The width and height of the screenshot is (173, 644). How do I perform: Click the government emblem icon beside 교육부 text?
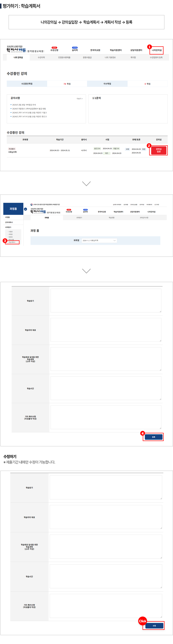click(x=32, y=205)
